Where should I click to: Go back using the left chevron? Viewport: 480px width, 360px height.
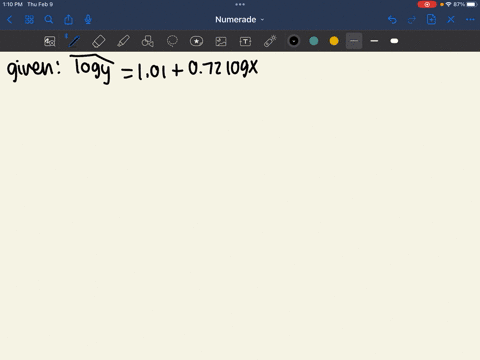point(10,20)
